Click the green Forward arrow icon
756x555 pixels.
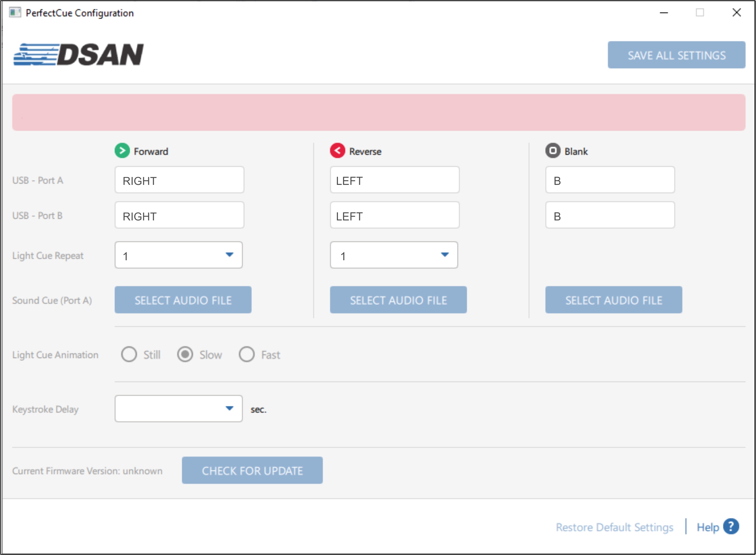pyautogui.click(x=122, y=150)
